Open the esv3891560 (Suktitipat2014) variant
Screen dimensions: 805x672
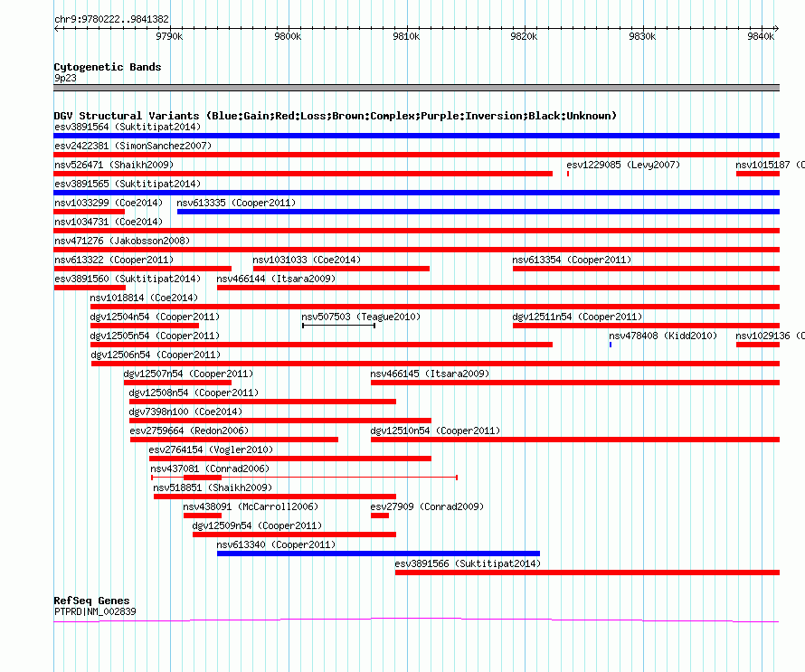[128, 279]
